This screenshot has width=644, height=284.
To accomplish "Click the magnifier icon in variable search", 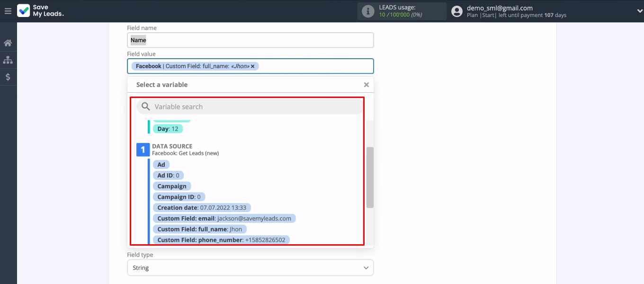I will 146,106.
